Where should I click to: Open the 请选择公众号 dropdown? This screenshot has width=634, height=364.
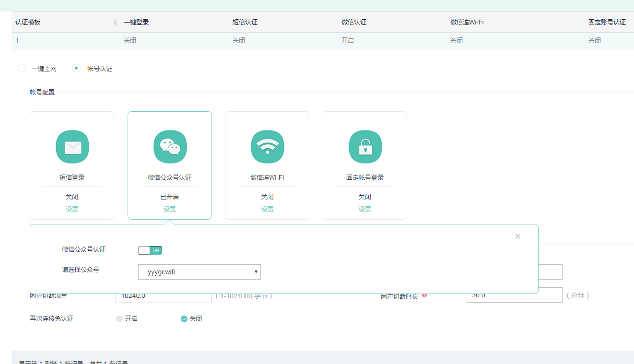200,271
